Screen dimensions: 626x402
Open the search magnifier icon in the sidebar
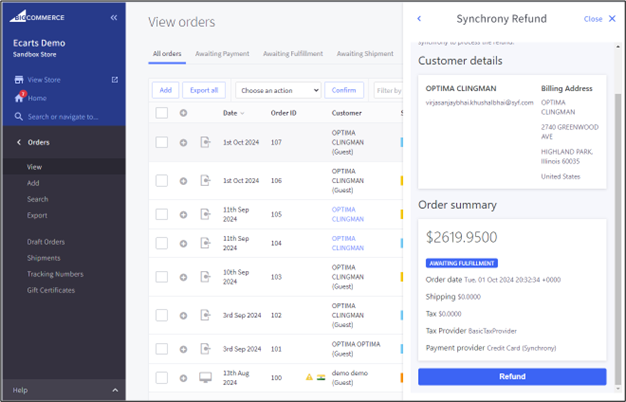[18, 117]
